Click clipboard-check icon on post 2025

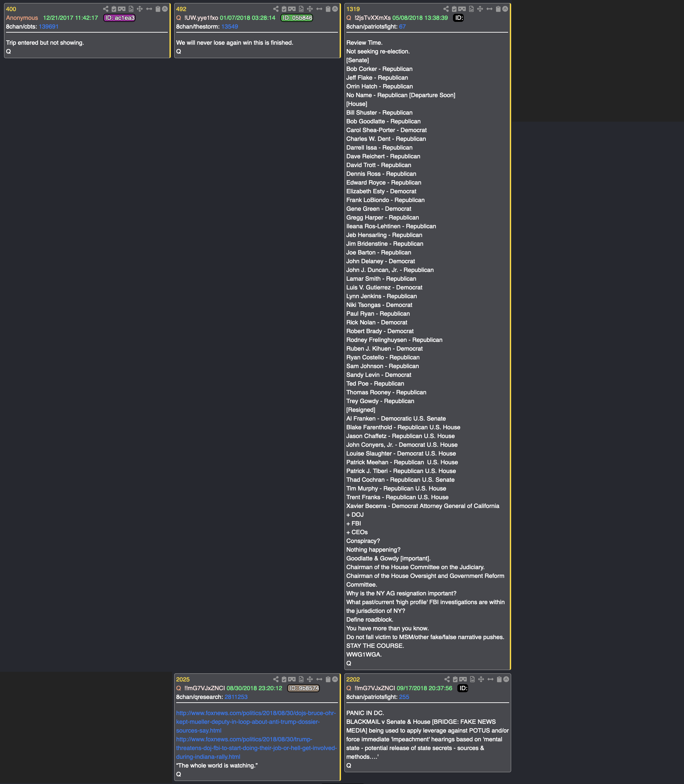pyautogui.click(x=284, y=679)
